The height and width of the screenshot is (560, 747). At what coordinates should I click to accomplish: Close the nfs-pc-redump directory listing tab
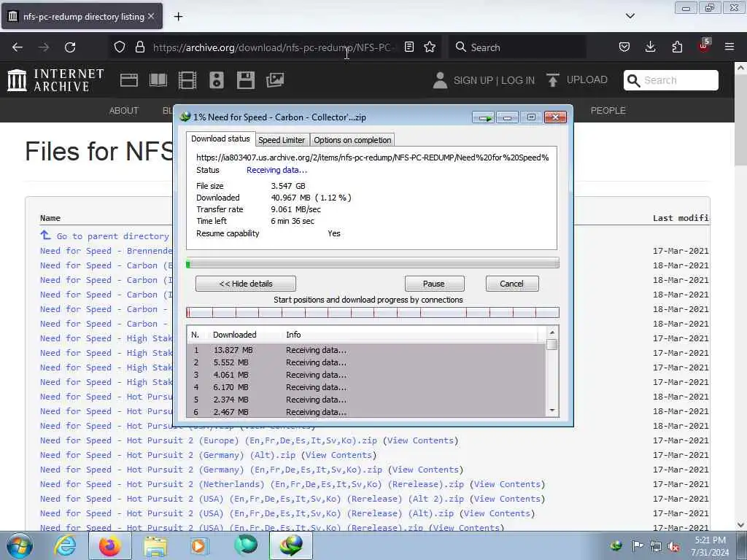tap(151, 16)
